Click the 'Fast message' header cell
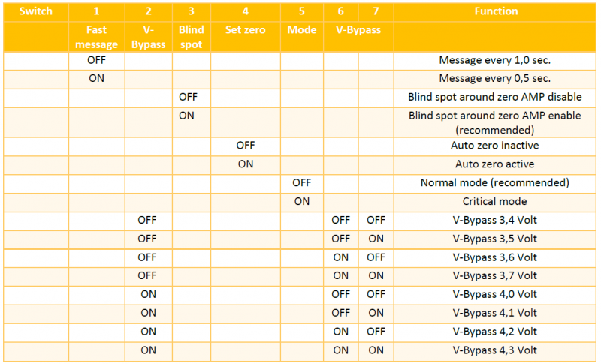 point(96,37)
